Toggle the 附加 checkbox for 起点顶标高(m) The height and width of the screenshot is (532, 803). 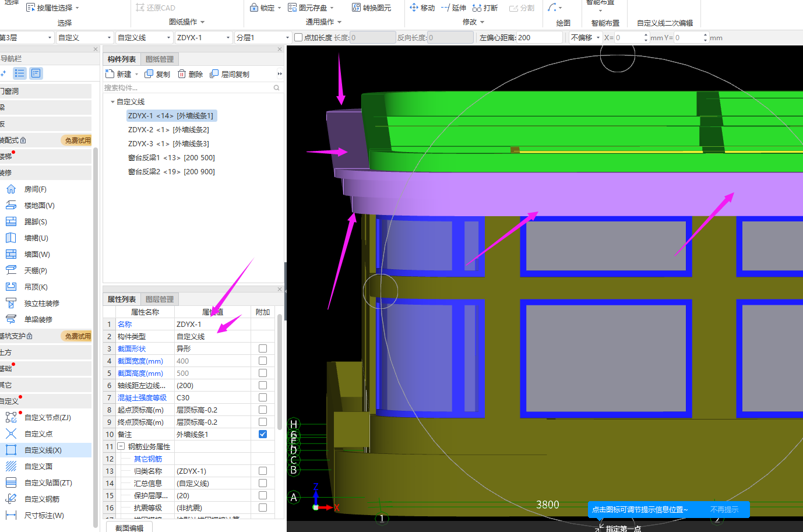pyautogui.click(x=263, y=410)
